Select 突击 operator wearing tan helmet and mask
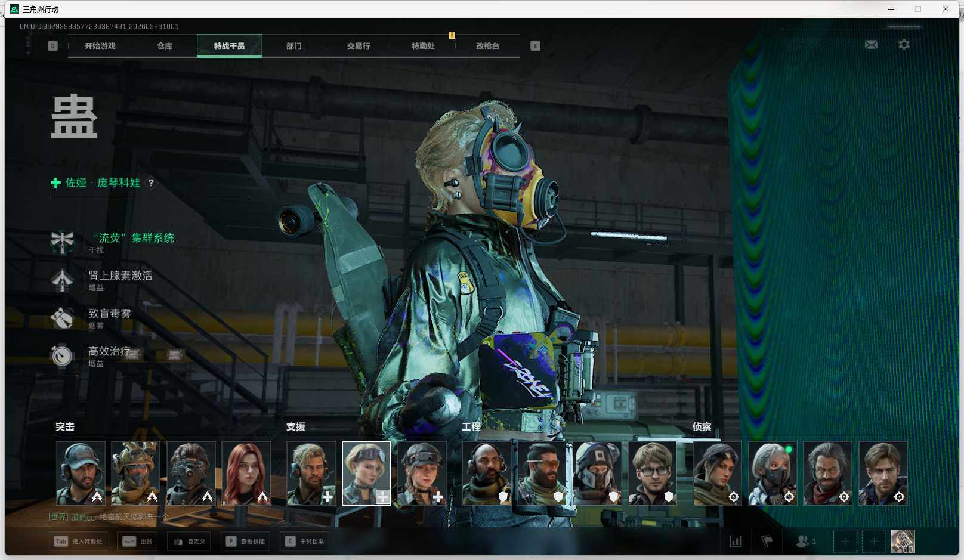This screenshot has width=964, height=560. (x=135, y=473)
